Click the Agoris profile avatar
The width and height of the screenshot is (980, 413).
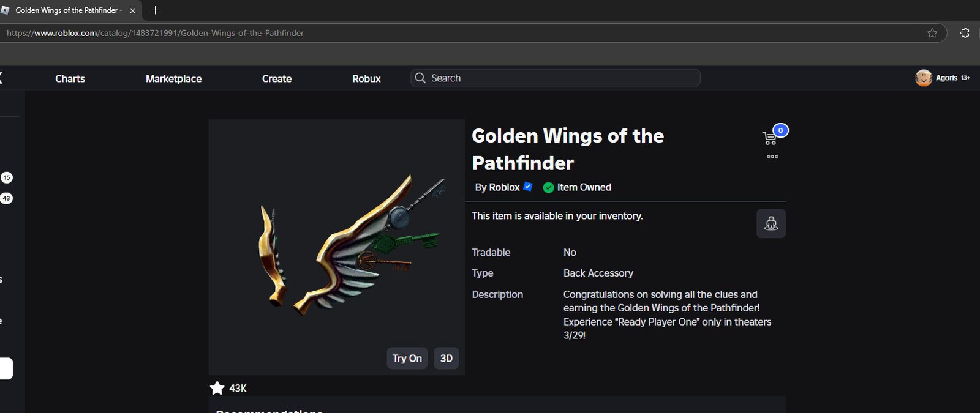924,78
